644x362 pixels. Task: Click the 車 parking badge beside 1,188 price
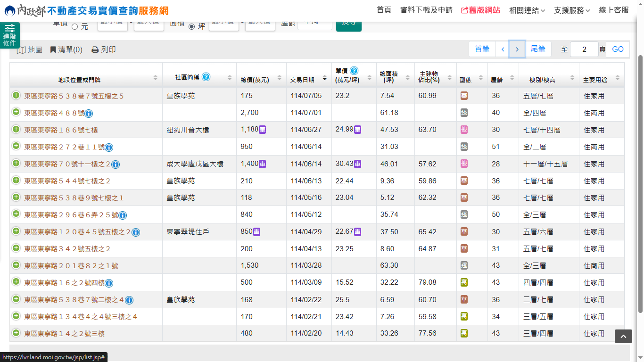coord(263,130)
